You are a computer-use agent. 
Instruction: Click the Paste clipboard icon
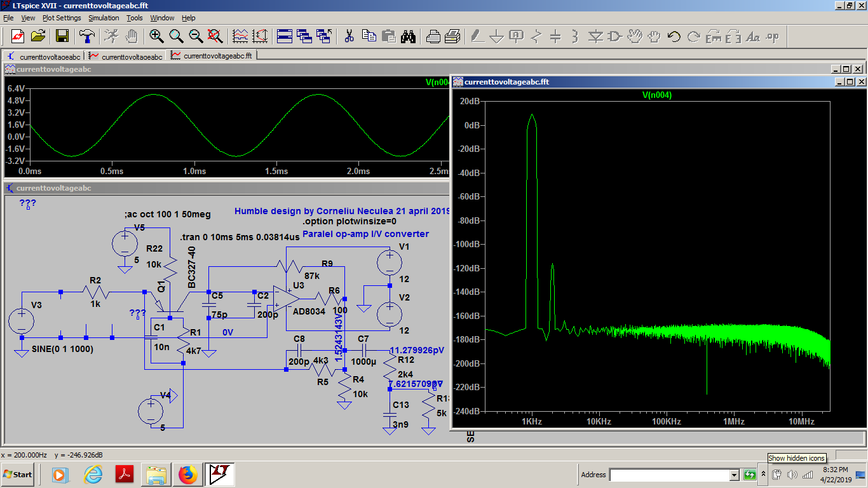pyautogui.click(x=388, y=36)
